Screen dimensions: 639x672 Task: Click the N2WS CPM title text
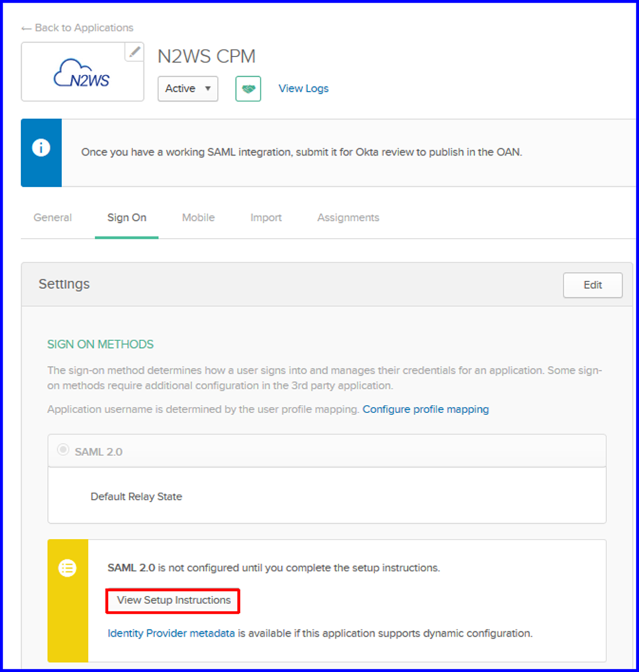click(x=206, y=56)
